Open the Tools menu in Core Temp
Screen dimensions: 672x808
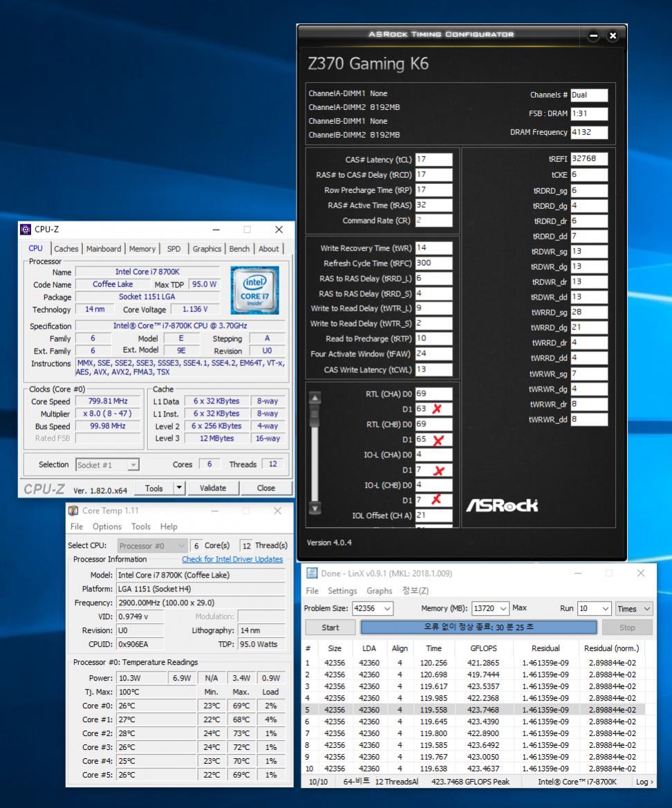coord(140,526)
